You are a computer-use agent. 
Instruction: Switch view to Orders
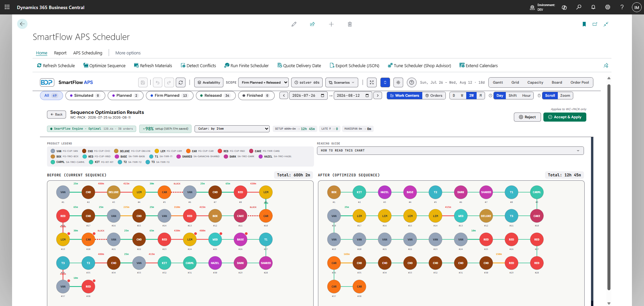coord(434,95)
